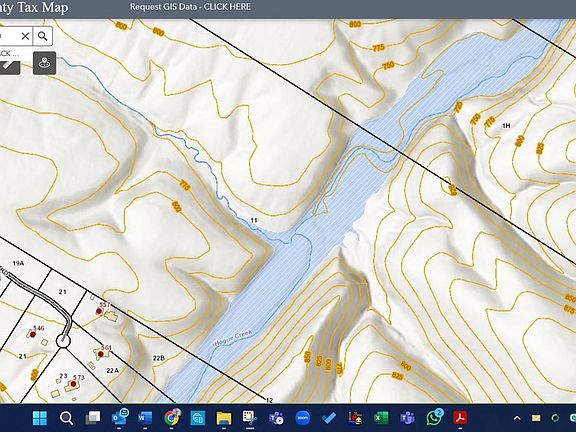Select the address point 557 red marker

point(99,311)
